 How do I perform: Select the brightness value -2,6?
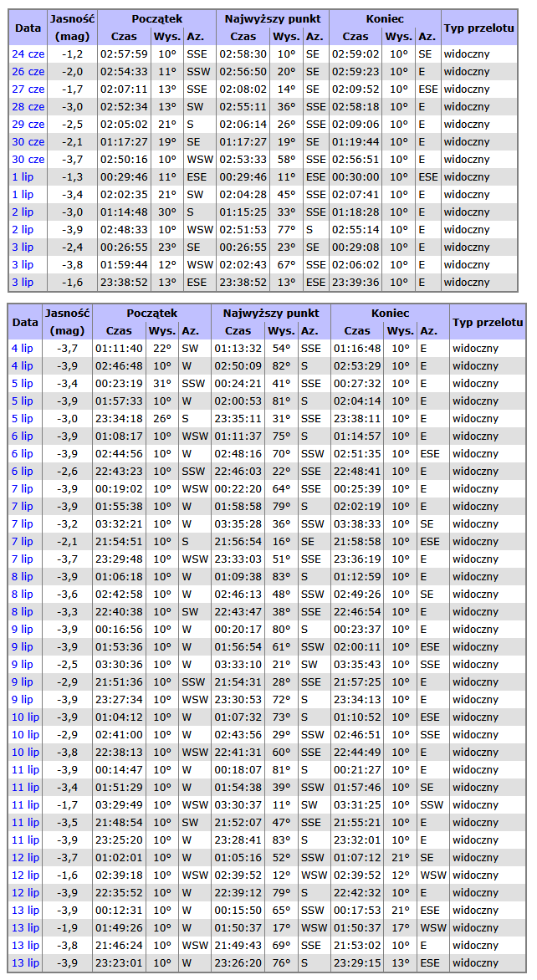[x=68, y=471]
